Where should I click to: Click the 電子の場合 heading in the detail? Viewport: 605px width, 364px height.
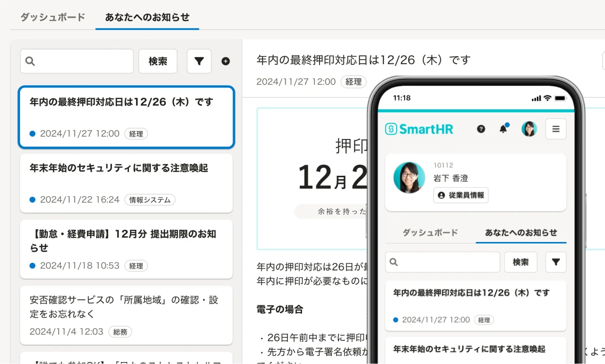(x=280, y=310)
